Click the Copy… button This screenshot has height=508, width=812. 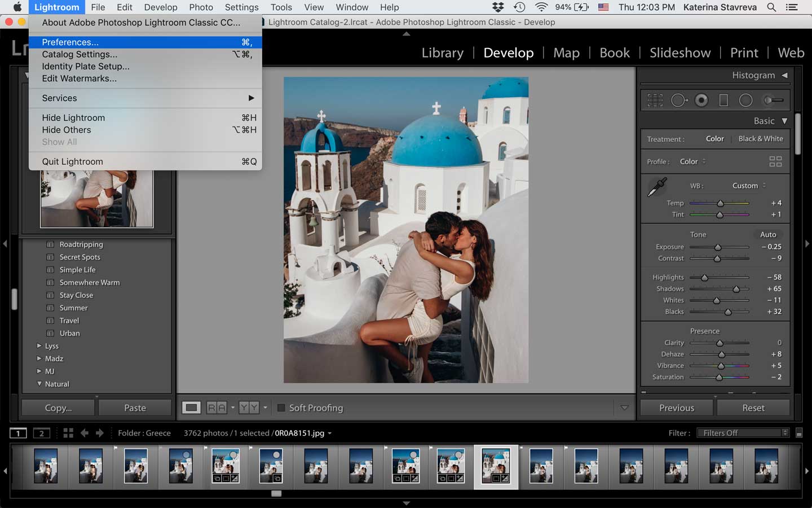(x=58, y=408)
